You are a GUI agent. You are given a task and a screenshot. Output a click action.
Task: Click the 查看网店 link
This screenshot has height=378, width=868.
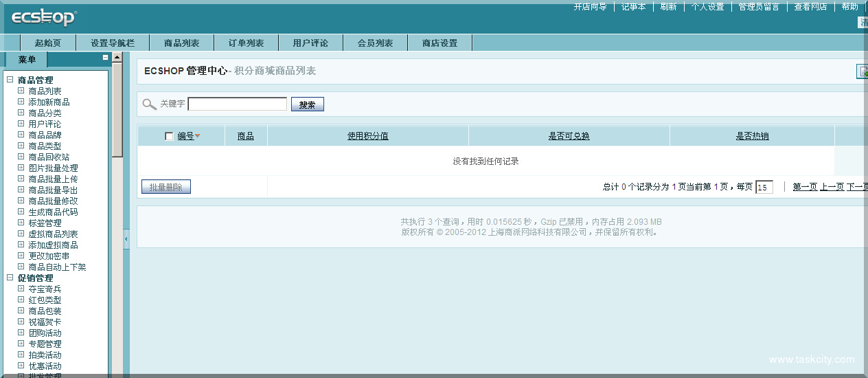coord(811,7)
